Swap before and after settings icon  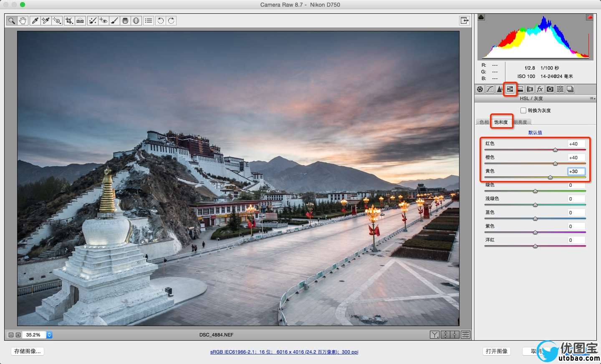click(445, 334)
